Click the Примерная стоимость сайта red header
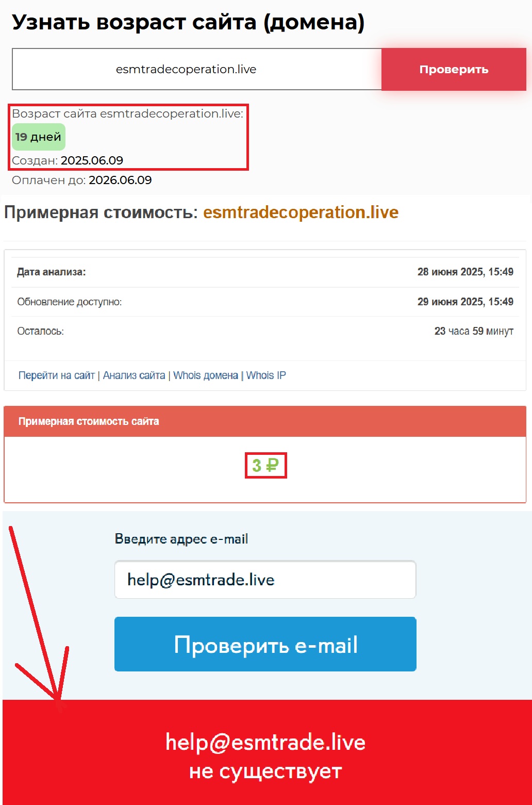This screenshot has width=532, height=805. pos(265,421)
